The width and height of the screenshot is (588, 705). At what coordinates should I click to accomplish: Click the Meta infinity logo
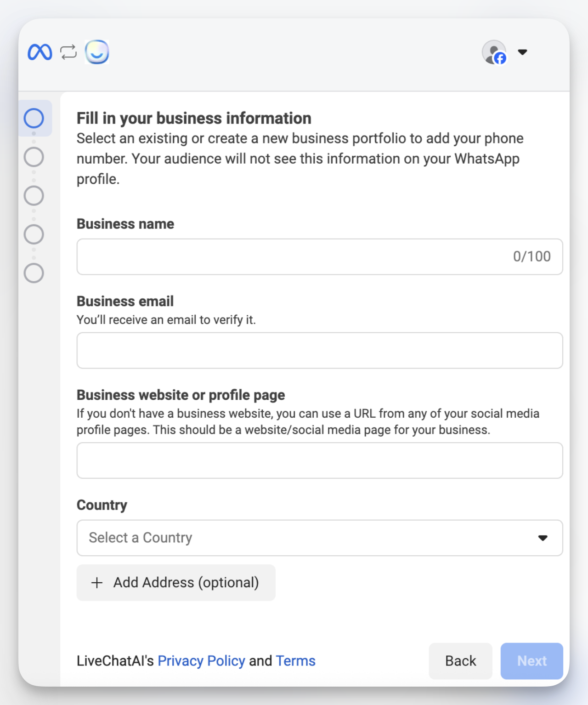pos(40,52)
